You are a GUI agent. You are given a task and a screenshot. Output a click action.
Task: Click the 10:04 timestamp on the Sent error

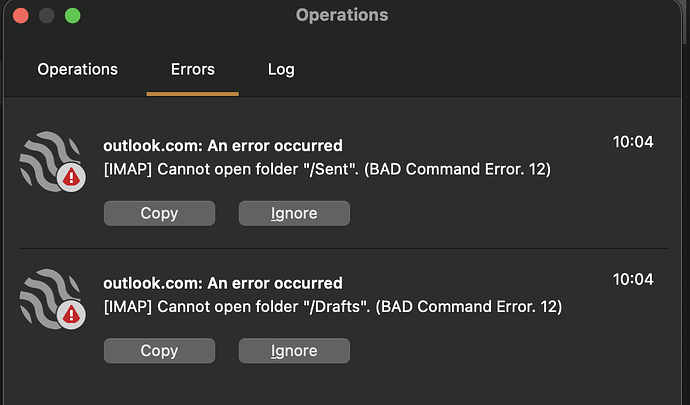[633, 142]
